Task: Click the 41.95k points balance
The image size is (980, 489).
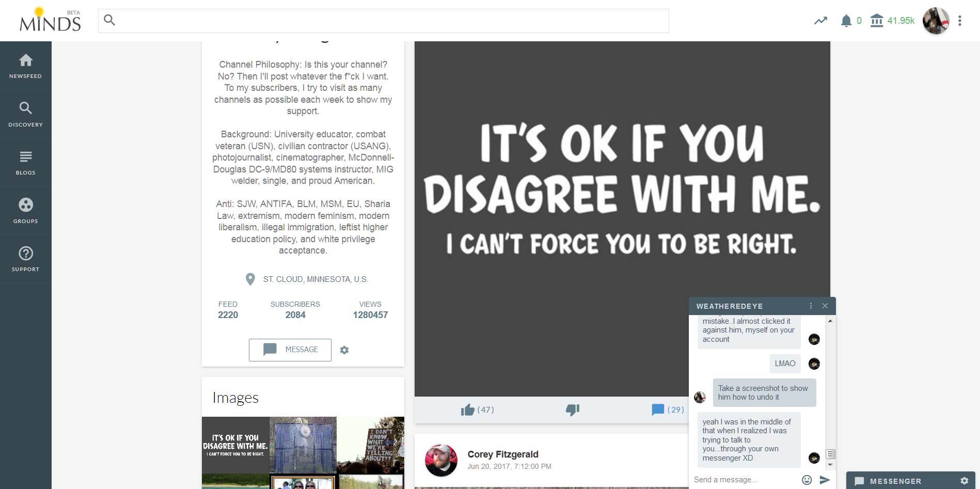Action: coord(901,21)
